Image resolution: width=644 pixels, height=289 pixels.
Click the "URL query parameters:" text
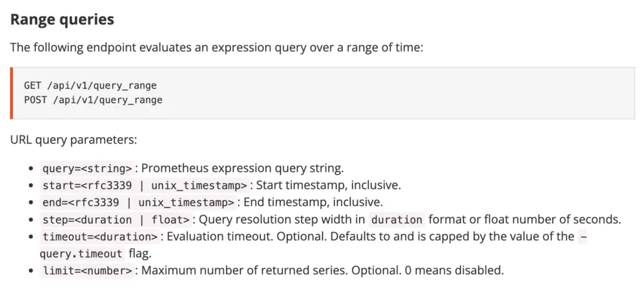(x=73, y=140)
